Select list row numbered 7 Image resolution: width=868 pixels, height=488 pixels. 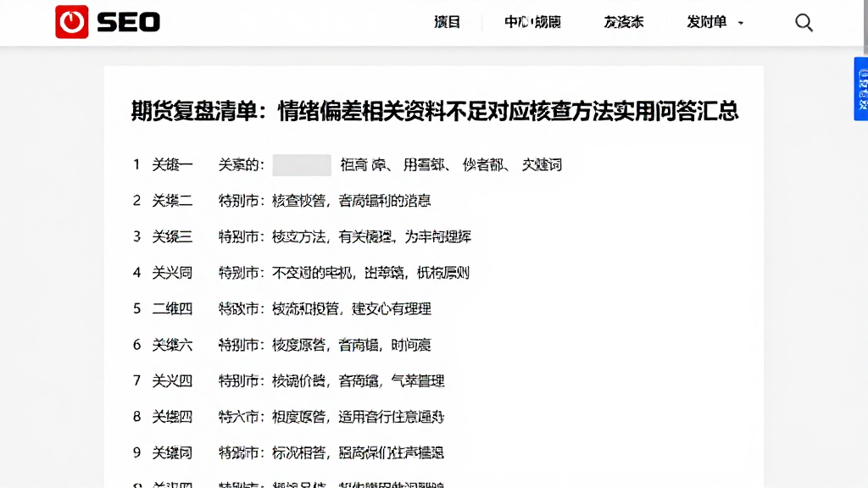(x=288, y=380)
